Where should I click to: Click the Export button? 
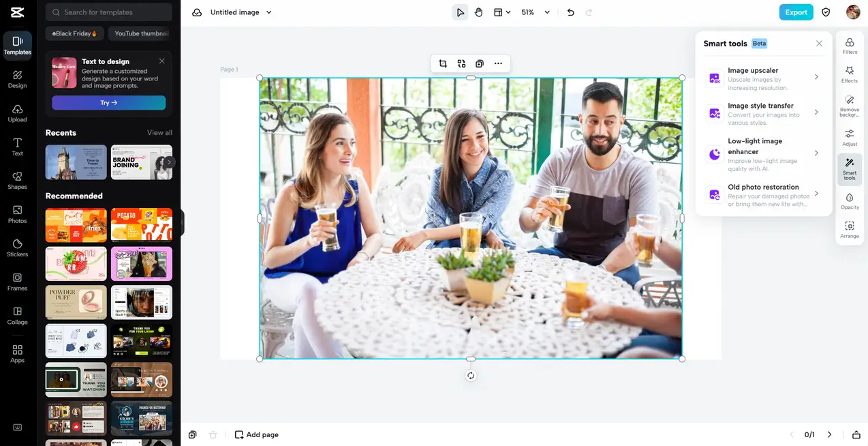coord(796,12)
